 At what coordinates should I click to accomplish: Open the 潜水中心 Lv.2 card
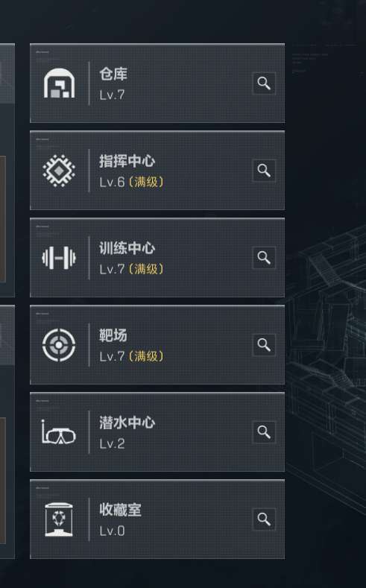[157, 431]
